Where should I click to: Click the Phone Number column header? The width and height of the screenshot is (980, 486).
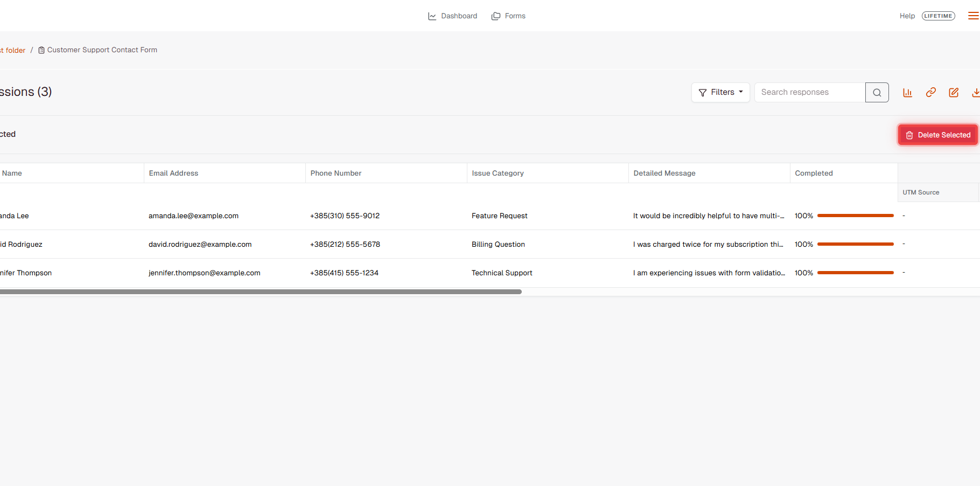pyautogui.click(x=386, y=173)
